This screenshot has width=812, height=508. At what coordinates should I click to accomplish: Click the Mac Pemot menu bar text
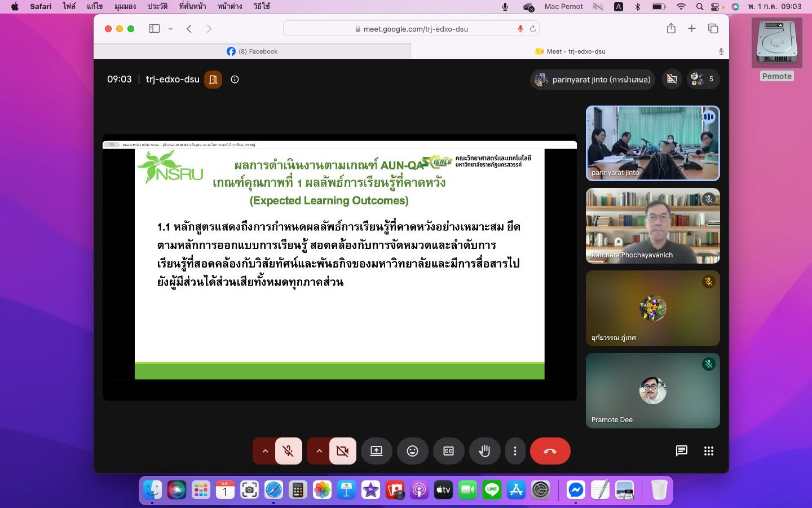(564, 6)
